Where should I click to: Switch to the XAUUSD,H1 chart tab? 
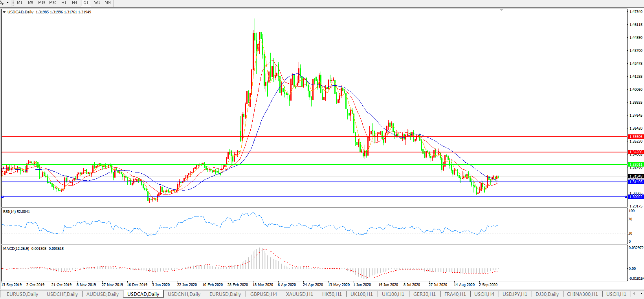click(299, 294)
